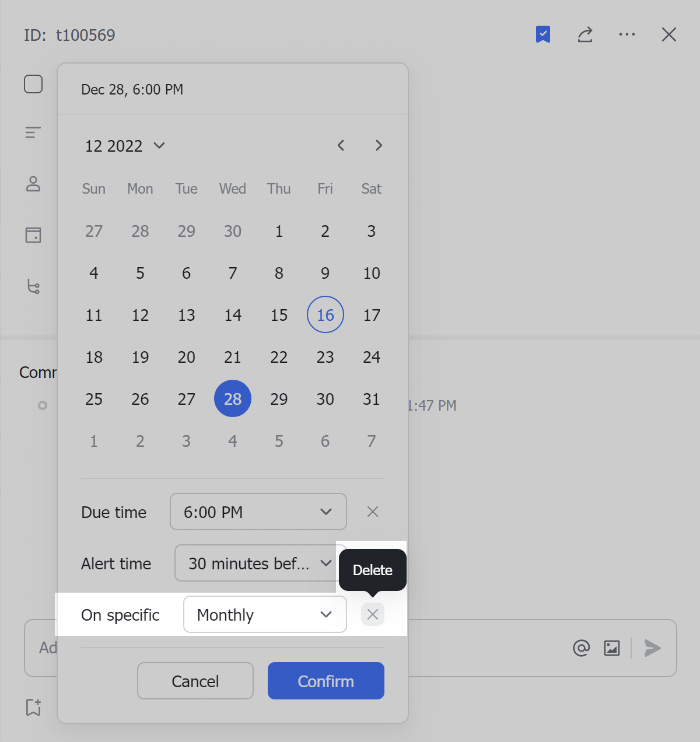Image resolution: width=700 pixels, height=742 pixels.
Task: Open the Monthly repeat frequency dropdown
Action: 264,614
